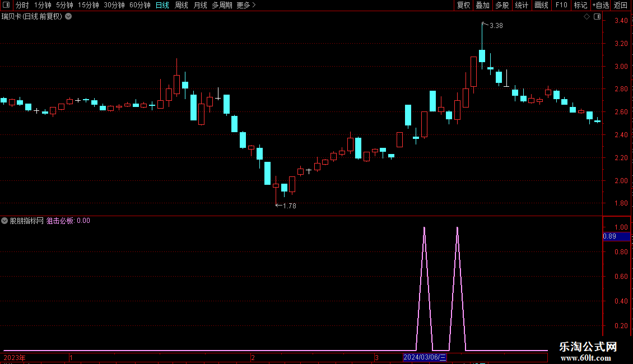Select the 1分钟 period tab

[43, 5]
